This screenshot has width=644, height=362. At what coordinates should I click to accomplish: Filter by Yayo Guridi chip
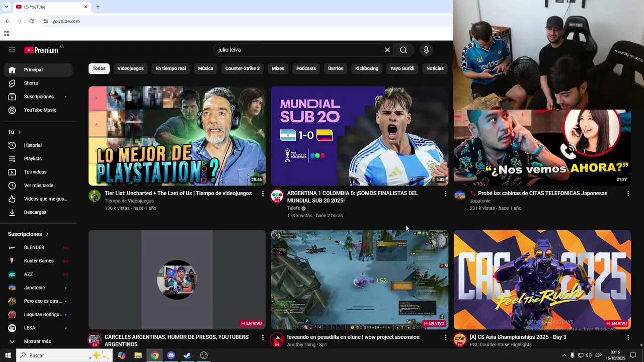pyautogui.click(x=402, y=68)
